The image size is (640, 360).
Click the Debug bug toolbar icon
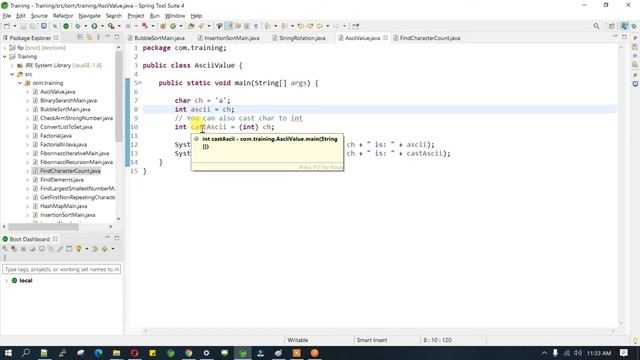point(78,26)
